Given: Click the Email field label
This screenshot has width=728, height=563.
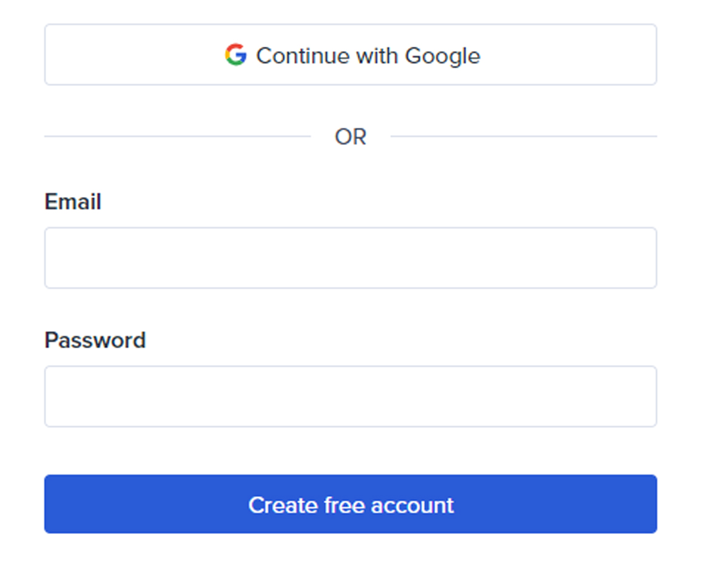Looking at the screenshot, I should (x=73, y=202).
